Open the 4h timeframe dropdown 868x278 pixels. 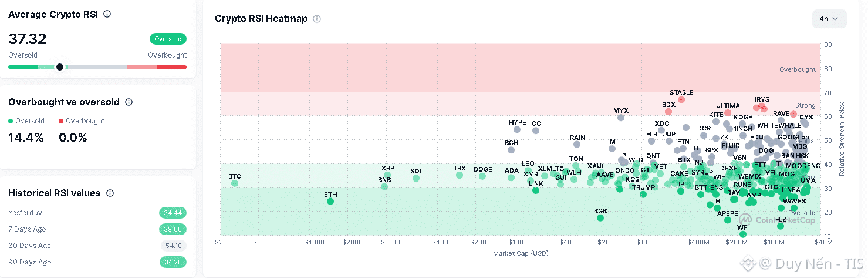coord(829,19)
